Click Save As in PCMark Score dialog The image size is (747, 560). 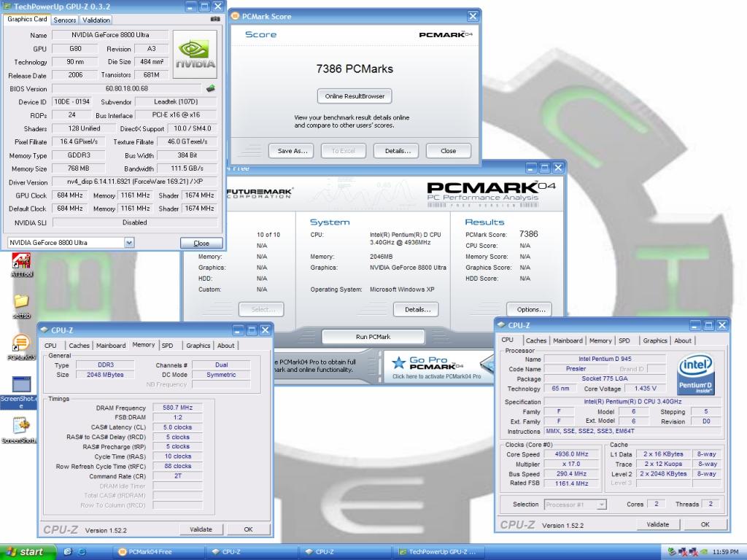tap(291, 150)
